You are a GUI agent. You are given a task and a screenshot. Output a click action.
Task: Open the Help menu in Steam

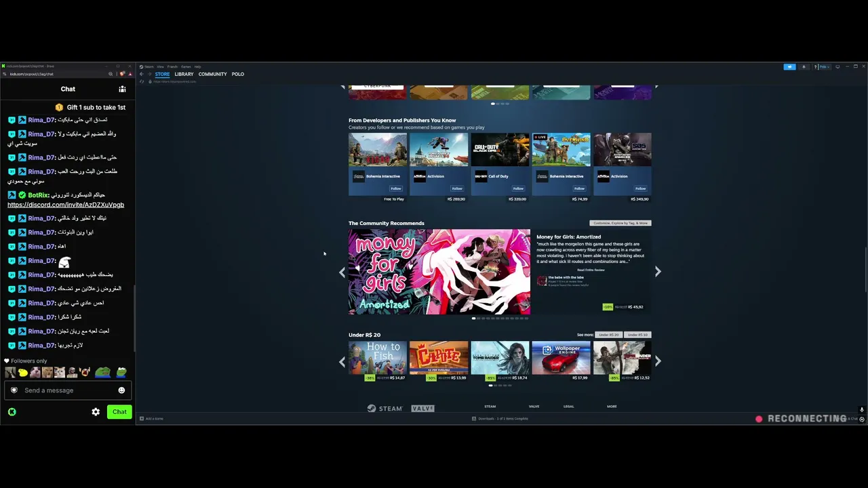click(x=197, y=66)
